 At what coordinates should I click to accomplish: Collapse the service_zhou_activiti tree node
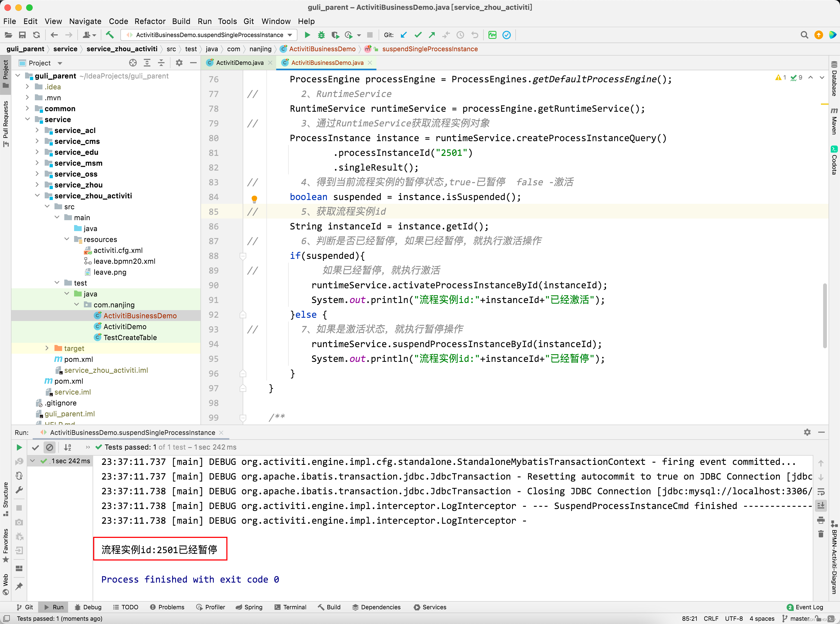(37, 196)
